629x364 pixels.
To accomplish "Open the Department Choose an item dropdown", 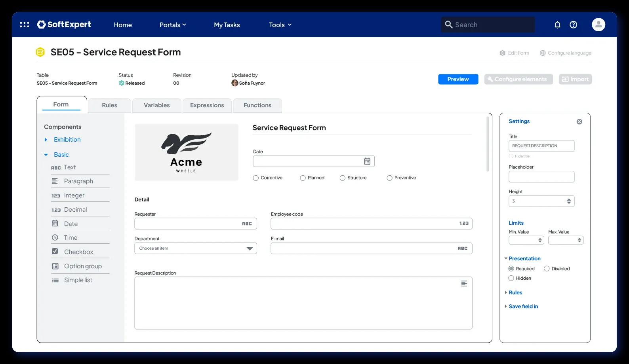I will tap(196, 248).
